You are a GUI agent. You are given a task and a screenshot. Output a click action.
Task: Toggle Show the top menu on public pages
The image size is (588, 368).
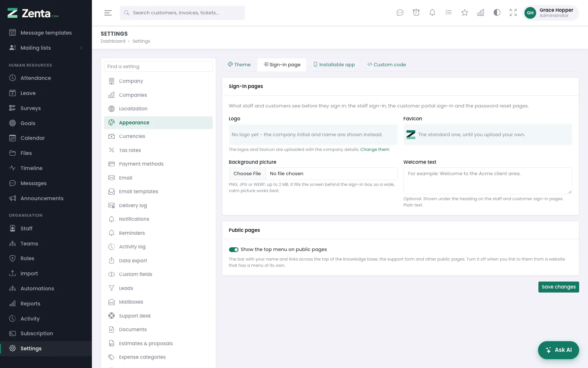(234, 250)
